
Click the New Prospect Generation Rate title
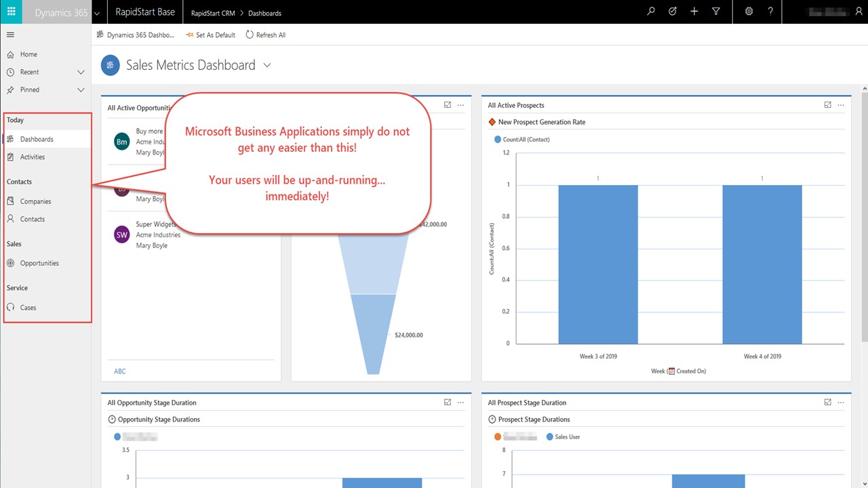(x=542, y=122)
